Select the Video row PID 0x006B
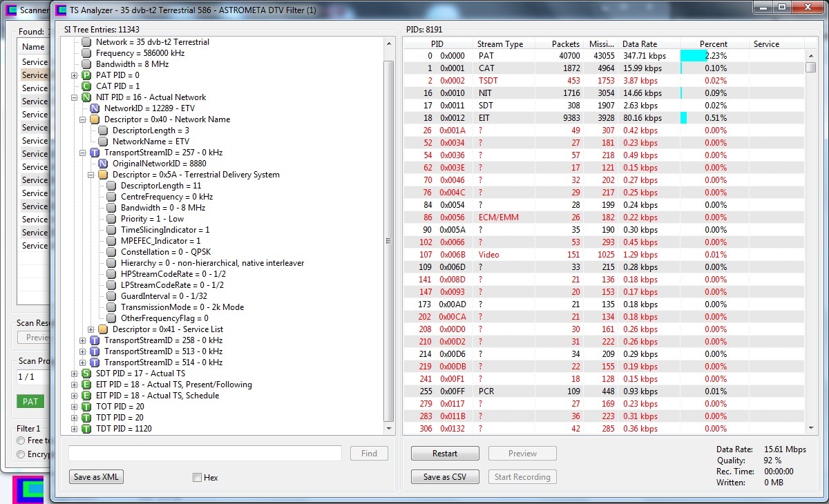 [604, 255]
